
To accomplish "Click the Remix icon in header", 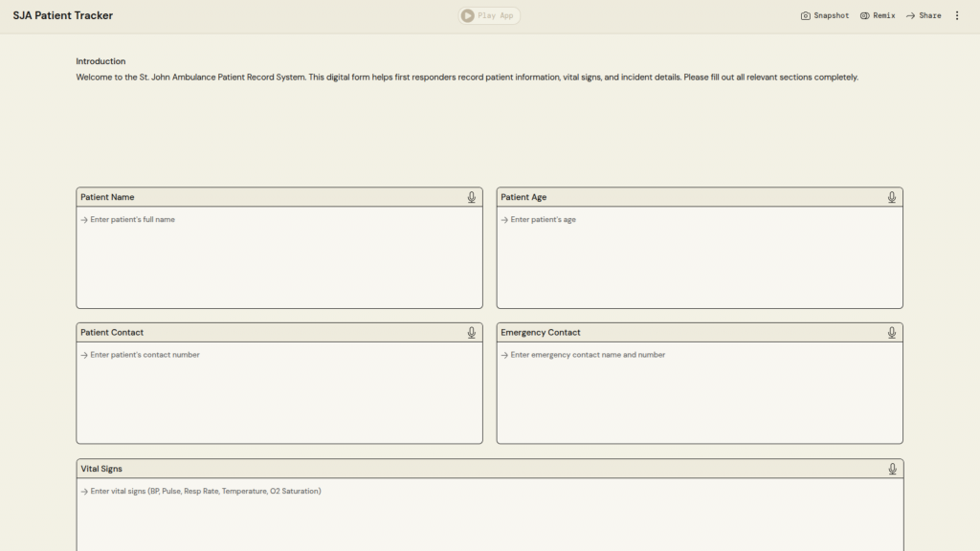I will 865,16.
